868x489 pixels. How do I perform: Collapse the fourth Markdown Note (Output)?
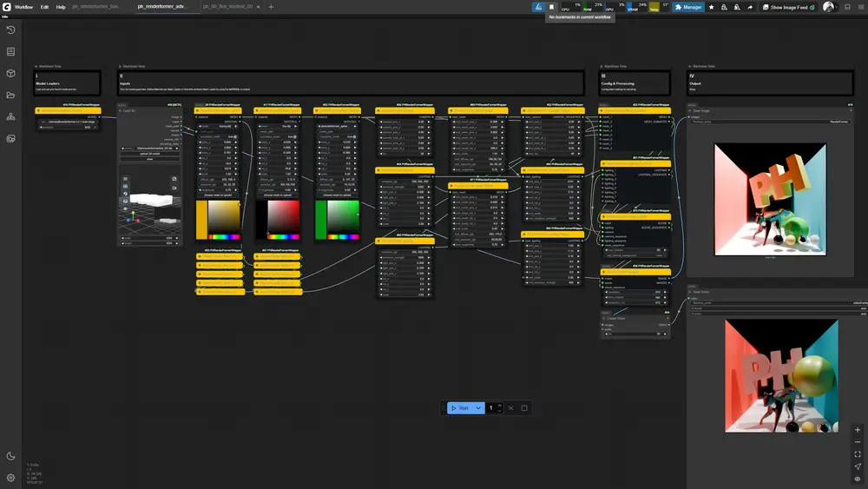(690, 66)
